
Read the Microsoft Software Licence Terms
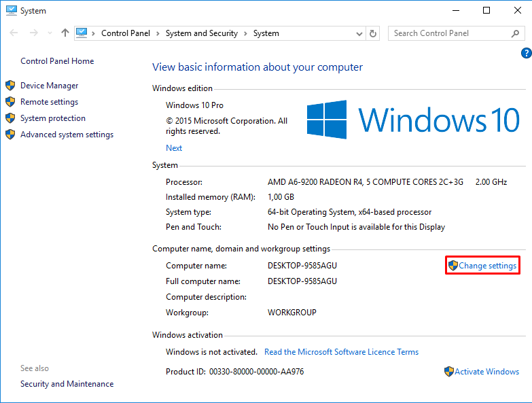[341, 352]
